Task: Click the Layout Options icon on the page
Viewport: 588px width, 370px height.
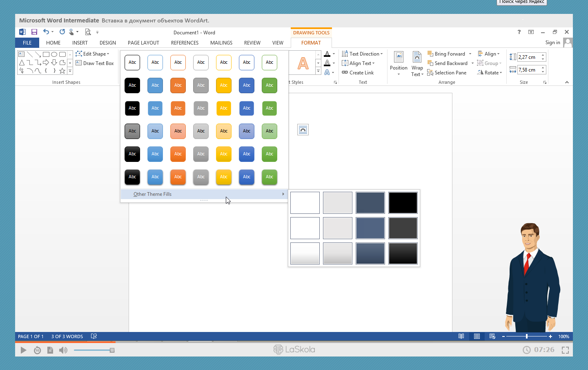Action: 303,130
